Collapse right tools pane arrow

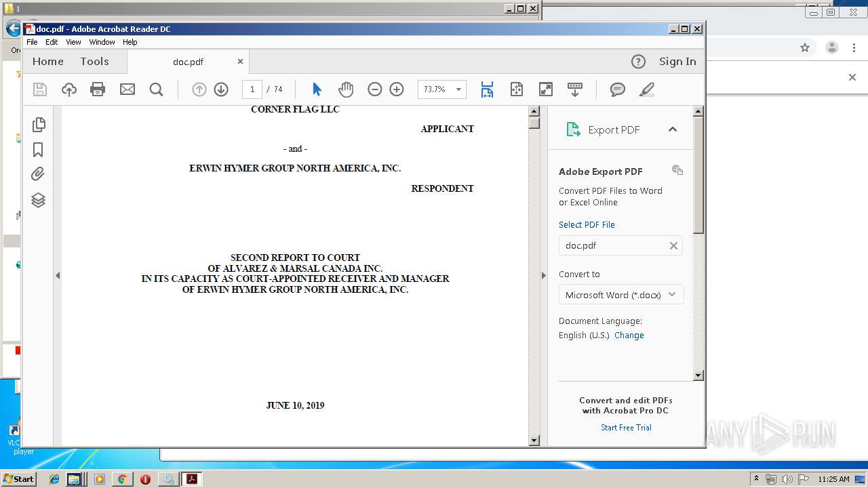click(543, 275)
